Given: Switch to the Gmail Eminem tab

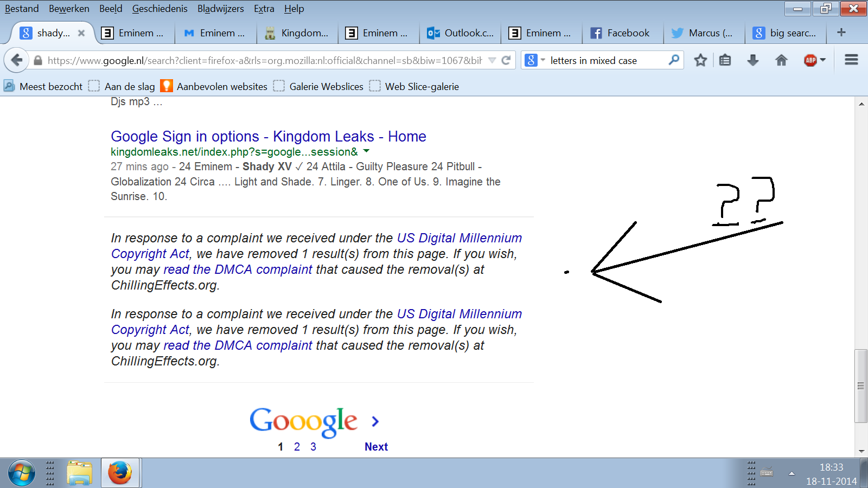Looking at the screenshot, I should pyautogui.click(x=215, y=33).
